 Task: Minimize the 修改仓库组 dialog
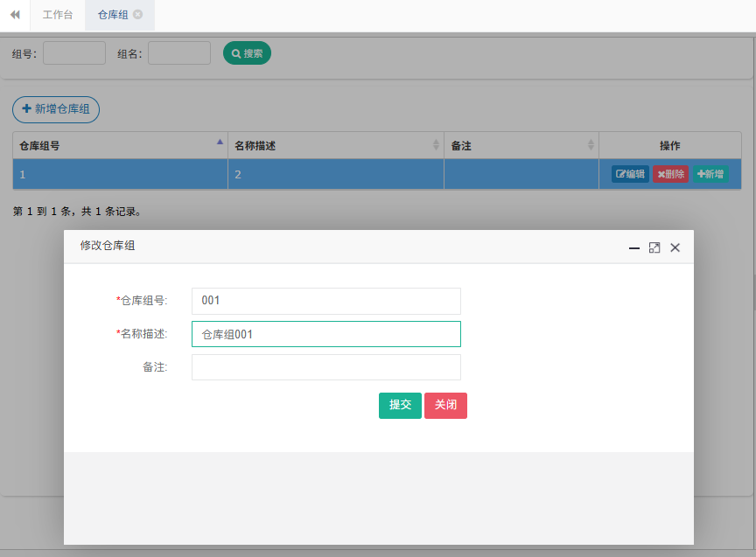click(x=634, y=248)
